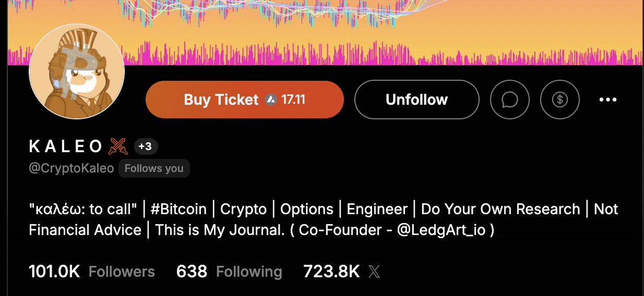The width and height of the screenshot is (644, 296).
Task: Click the dollar sign tip icon
Action: click(x=559, y=100)
